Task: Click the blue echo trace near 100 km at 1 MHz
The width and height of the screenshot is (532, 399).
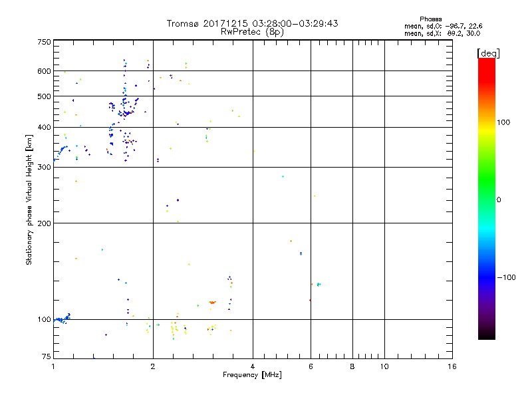Action: [62, 319]
